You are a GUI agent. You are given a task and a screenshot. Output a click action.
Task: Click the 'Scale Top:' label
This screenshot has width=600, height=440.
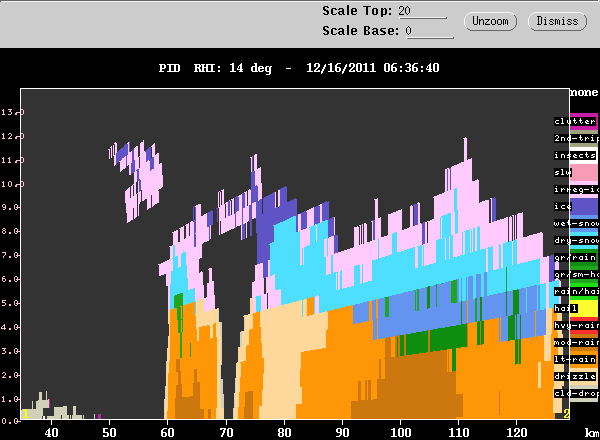357,11
